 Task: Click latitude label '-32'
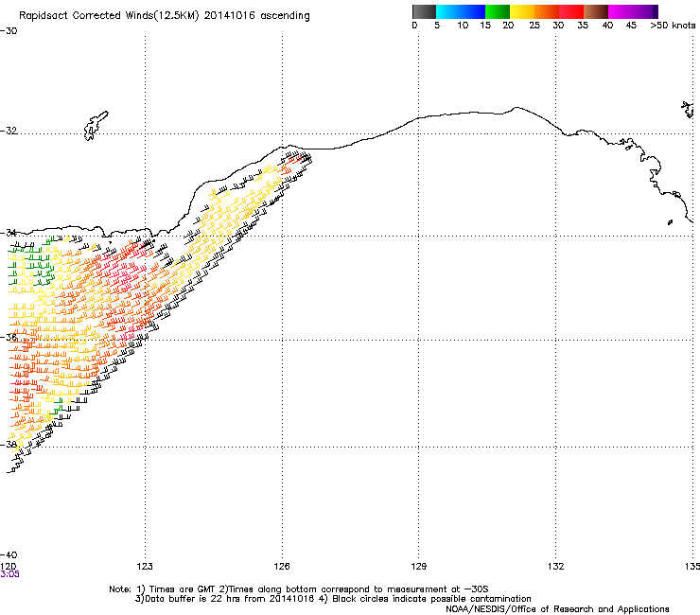(9, 131)
